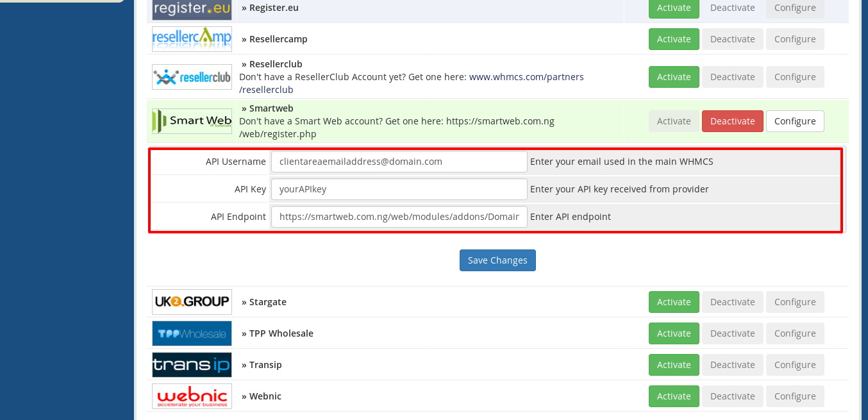Activate the Resellerclub registrar
This screenshot has height=420, width=868.
pyautogui.click(x=674, y=77)
